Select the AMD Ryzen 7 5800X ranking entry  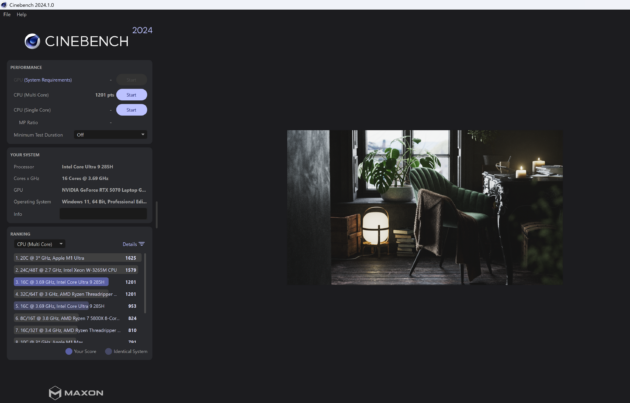76,318
